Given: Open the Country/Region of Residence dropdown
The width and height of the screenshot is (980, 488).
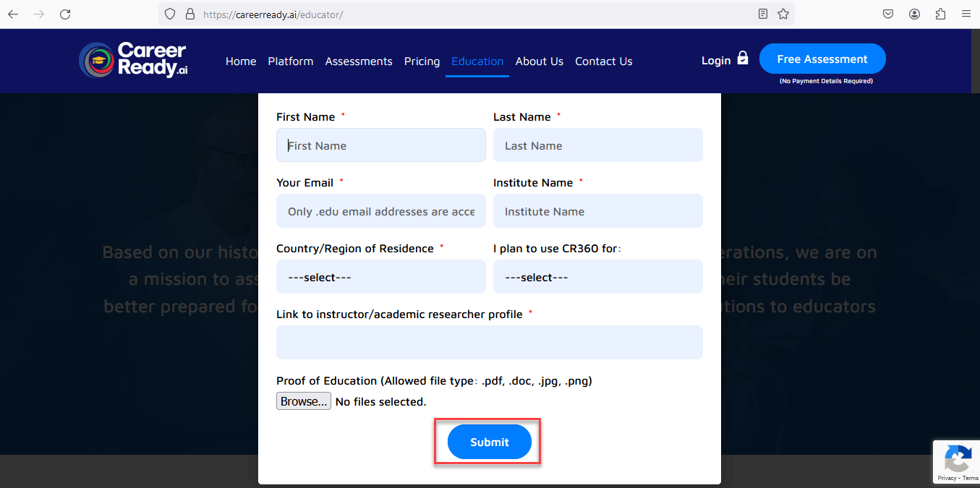Looking at the screenshot, I should [x=380, y=276].
